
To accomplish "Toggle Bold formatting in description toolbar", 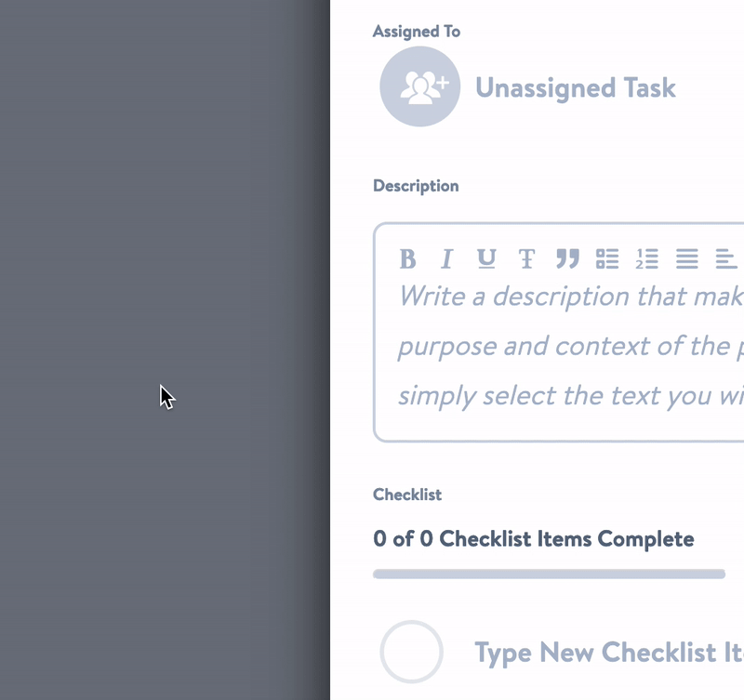I will (x=407, y=259).
